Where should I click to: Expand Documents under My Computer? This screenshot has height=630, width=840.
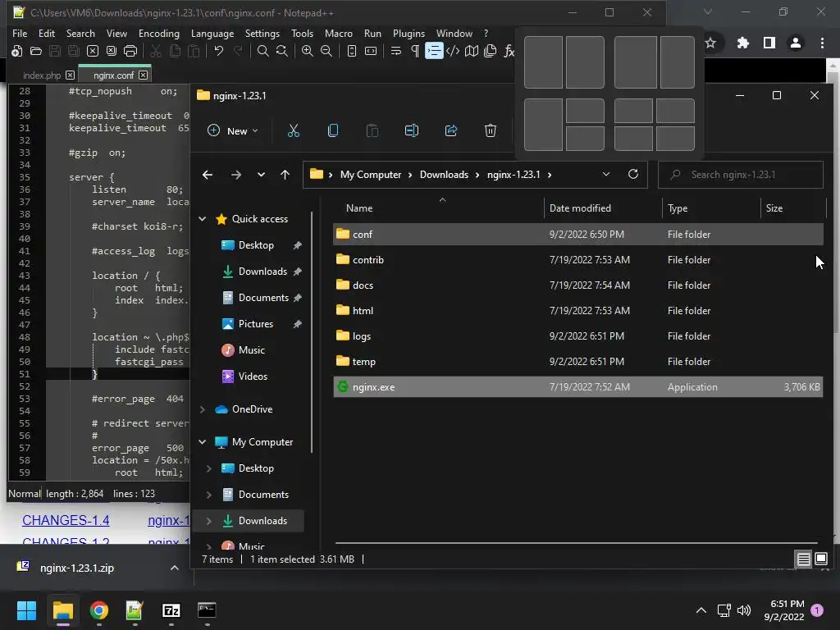coord(209,495)
